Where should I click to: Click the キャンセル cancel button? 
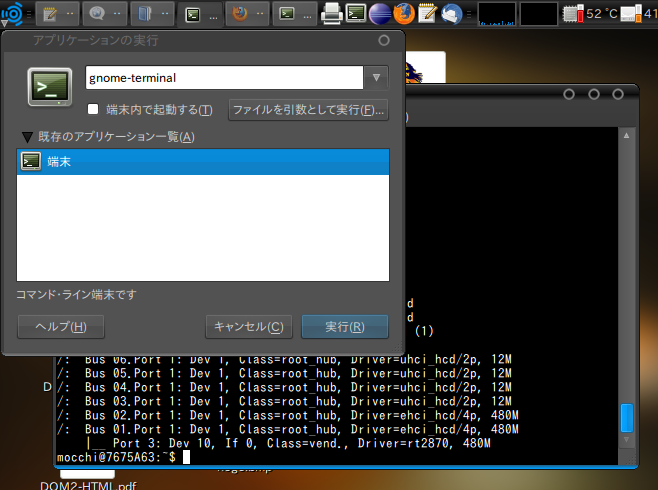(249, 327)
